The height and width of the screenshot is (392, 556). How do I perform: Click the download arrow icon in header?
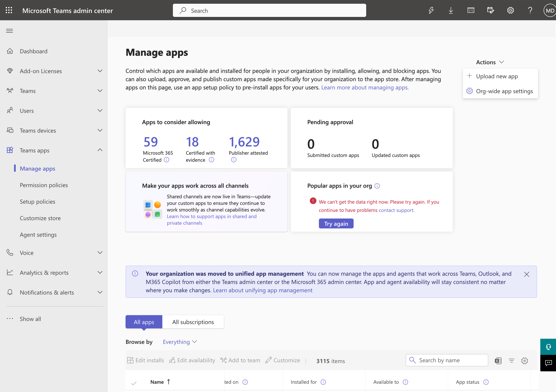[x=451, y=10]
